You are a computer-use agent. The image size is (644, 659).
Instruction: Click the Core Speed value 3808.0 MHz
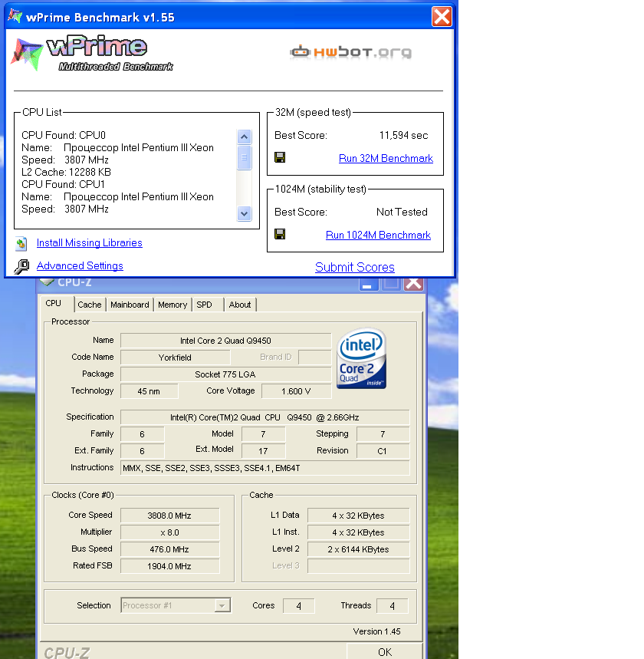click(x=169, y=516)
